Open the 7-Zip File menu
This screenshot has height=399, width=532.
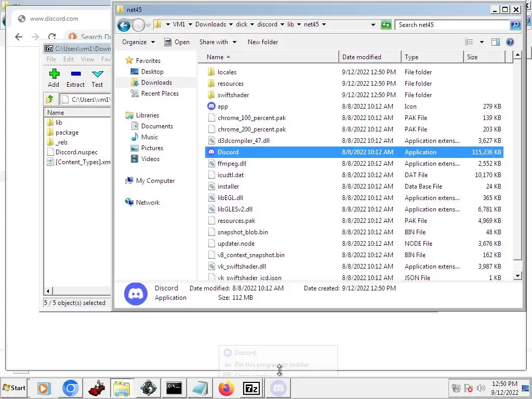pos(51,59)
